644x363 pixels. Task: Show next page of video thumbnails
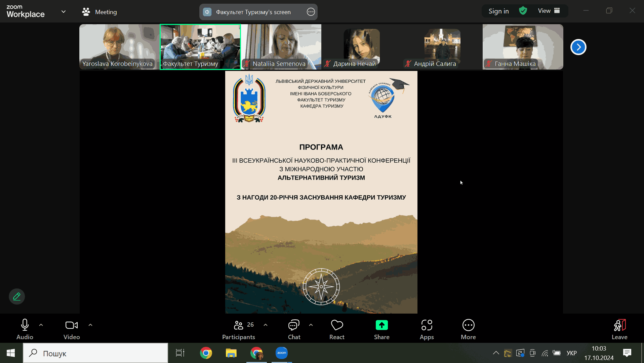(x=578, y=47)
